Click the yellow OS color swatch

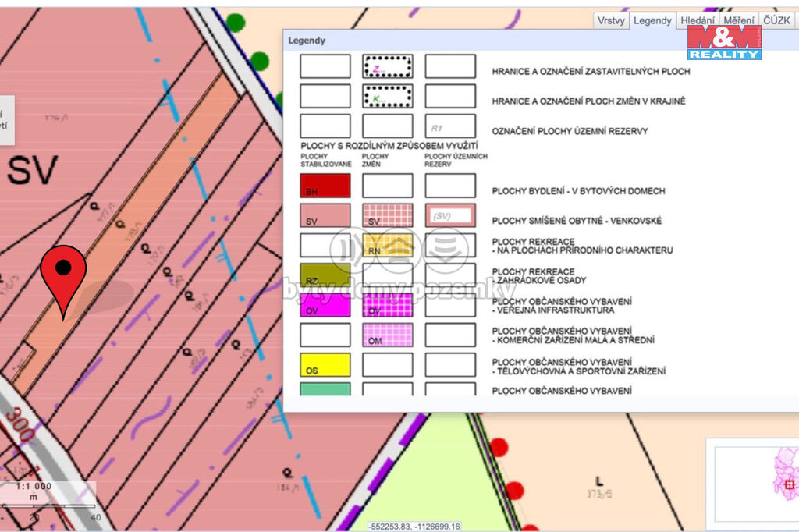(x=325, y=365)
